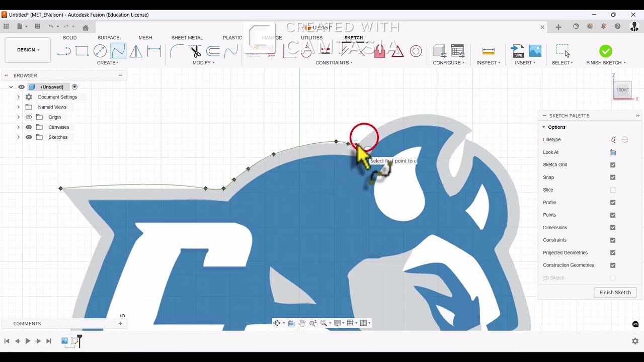This screenshot has height=362, width=644.
Task: Open the Configure model icon
Action: pyautogui.click(x=439, y=51)
